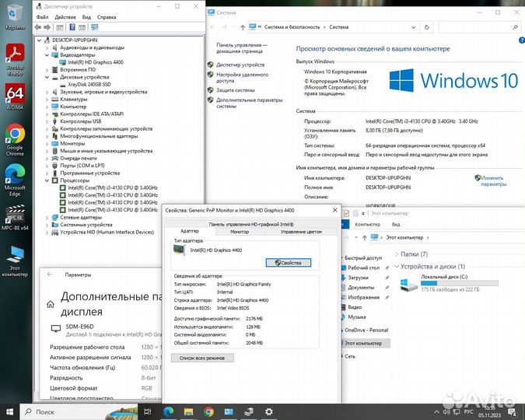The height and width of the screenshot is (420, 525).
Task: Open Настройка удаленного доступа link
Action: click(242, 78)
